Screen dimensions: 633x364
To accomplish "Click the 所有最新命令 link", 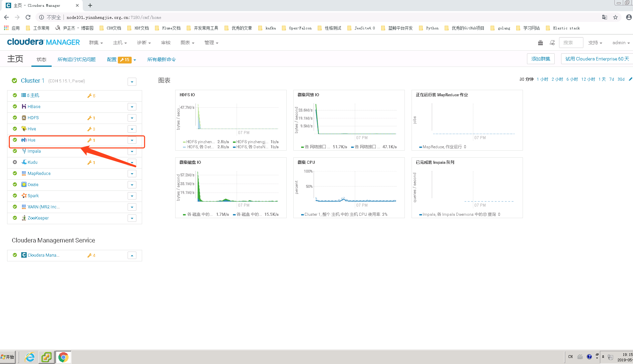I will tap(161, 59).
